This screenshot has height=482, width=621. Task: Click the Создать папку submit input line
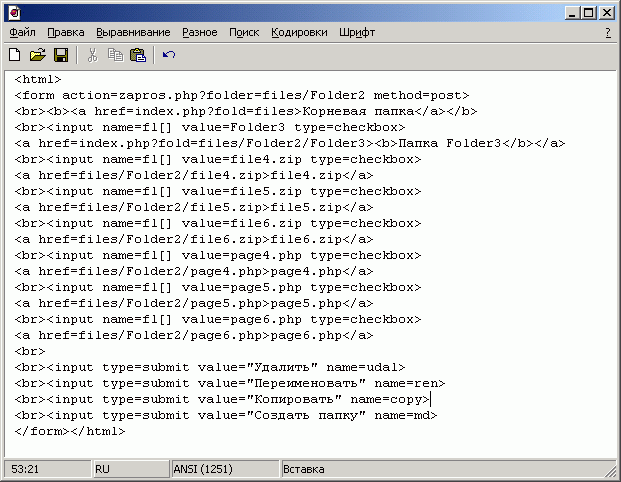click(x=226, y=415)
